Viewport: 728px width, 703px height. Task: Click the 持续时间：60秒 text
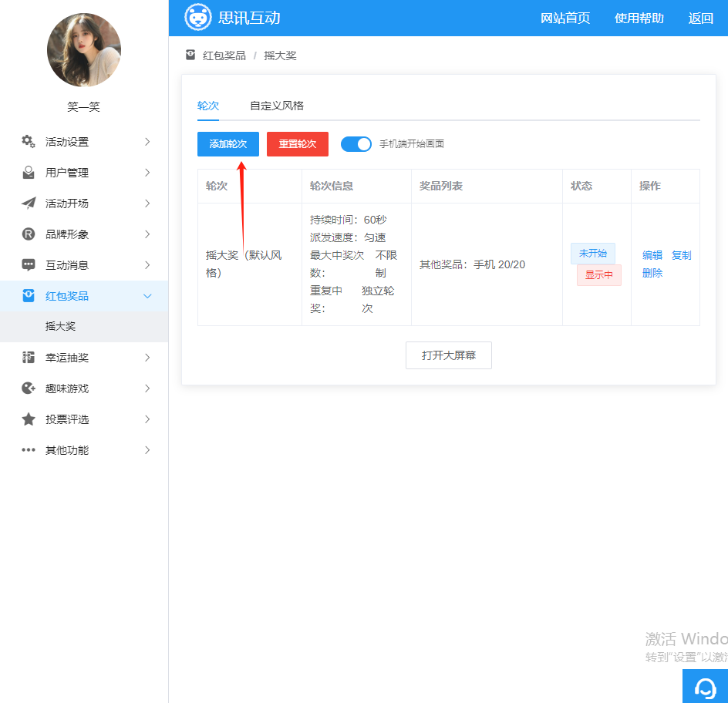pyautogui.click(x=349, y=220)
